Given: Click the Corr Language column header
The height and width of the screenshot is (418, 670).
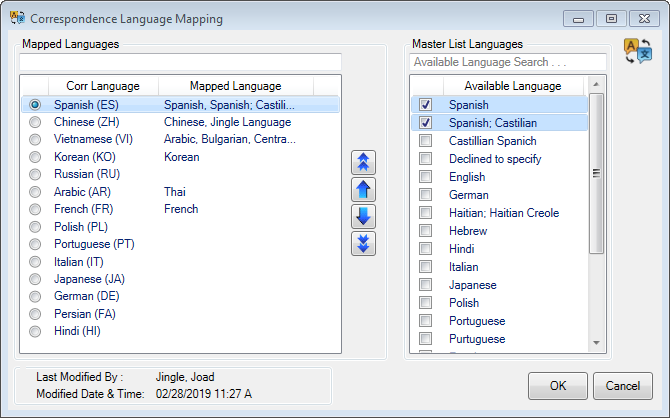Looking at the screenshot, I should [103, 86].
